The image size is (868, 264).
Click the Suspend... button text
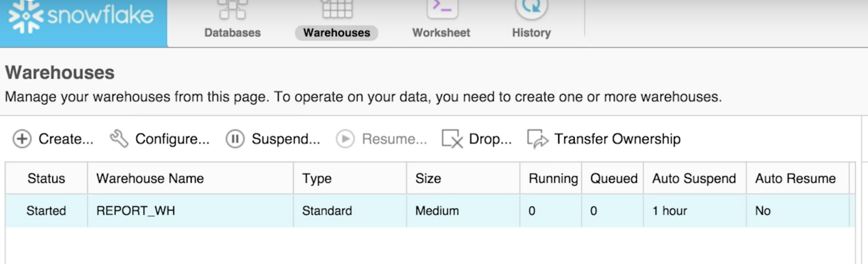pyautogui.click(x=286, y=139)
